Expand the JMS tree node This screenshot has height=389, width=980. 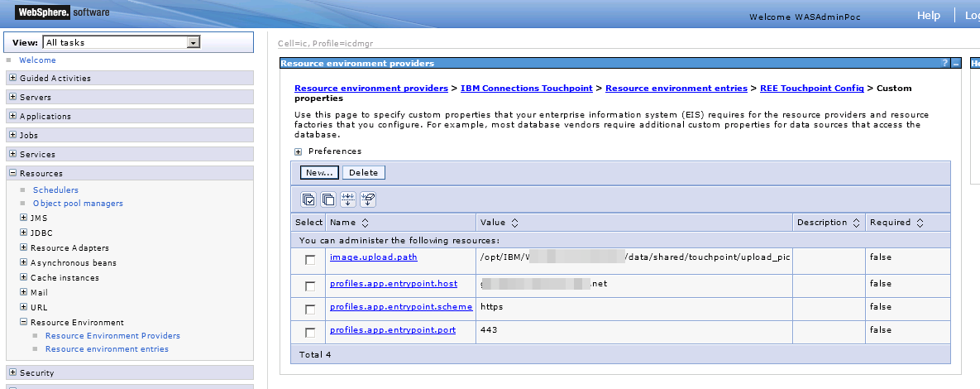pos(24,218)
